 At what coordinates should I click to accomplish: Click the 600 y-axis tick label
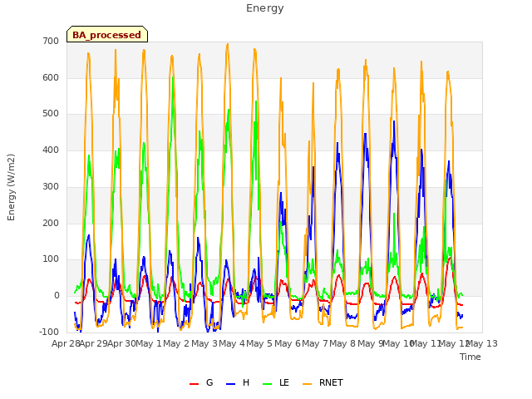(51, 77)
